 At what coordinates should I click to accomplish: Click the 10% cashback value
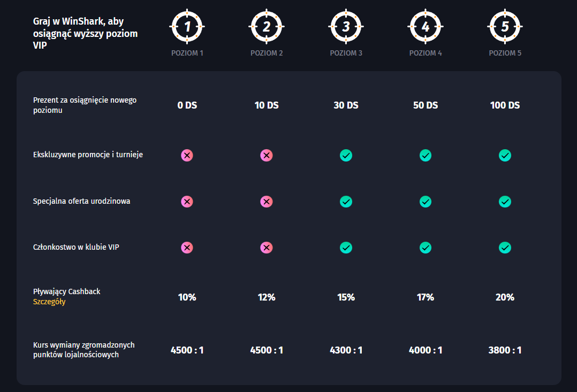pos(187,297)
